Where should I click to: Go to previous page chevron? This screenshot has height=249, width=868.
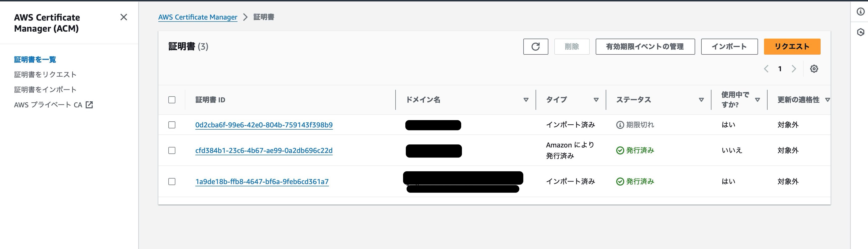[x=766, y=69]
